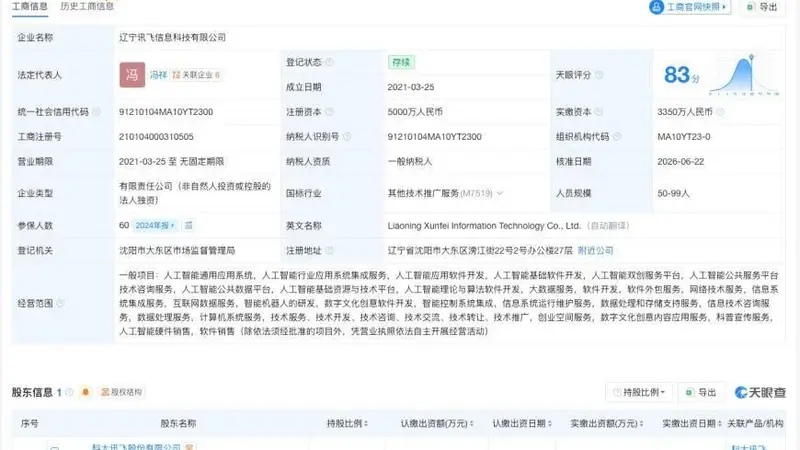Click the 导出 button in shareholder section

pyautogui.click(x=702, y=392)
